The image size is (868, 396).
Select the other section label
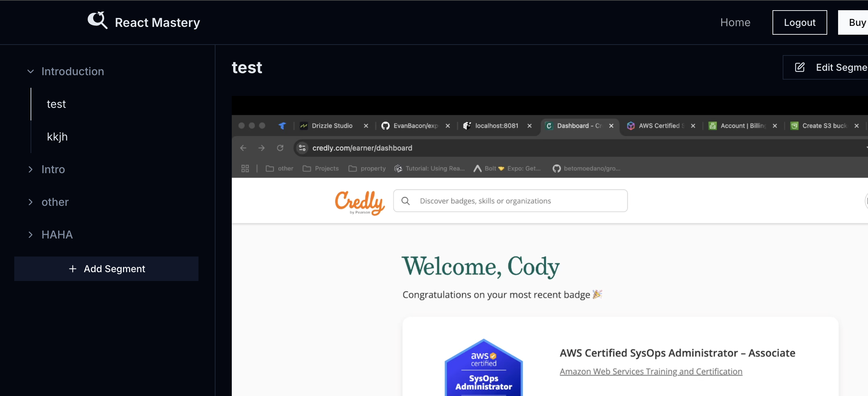[x=55, y=202]
